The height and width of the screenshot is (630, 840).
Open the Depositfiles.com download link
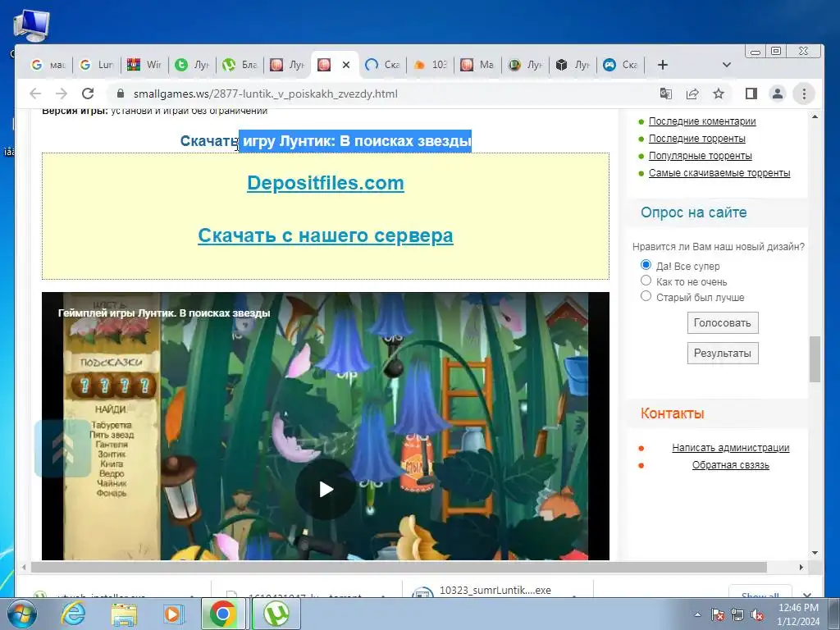tap(325, 183)
